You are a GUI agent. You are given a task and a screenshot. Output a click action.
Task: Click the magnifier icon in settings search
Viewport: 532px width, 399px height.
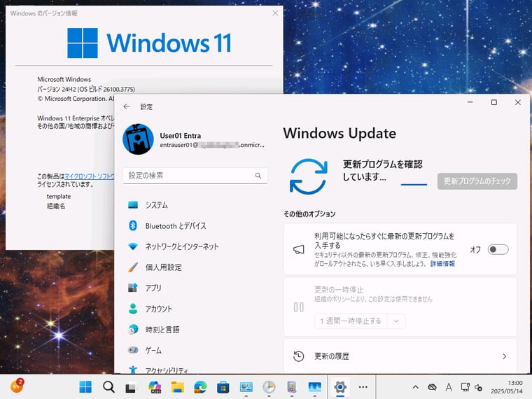point(258,176)
